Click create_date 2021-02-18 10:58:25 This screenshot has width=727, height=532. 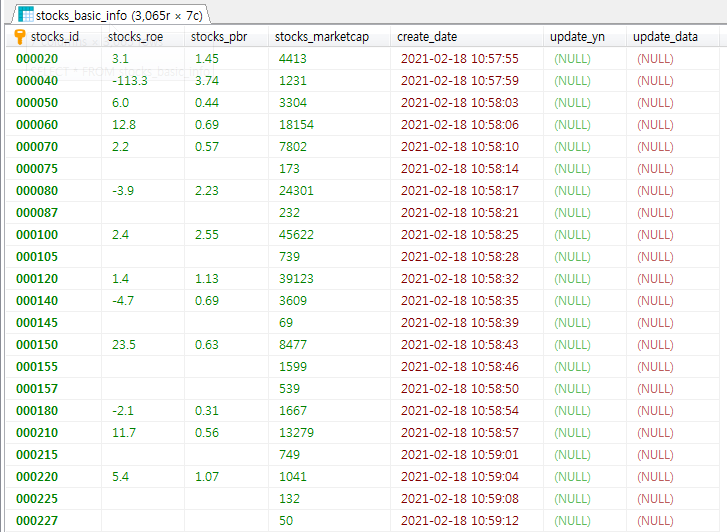coord(459,235)
